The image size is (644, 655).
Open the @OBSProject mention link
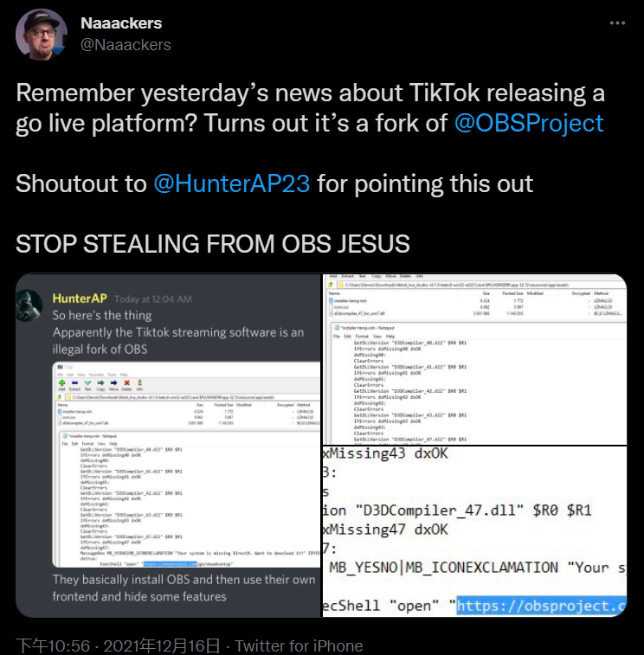(529, 122)
